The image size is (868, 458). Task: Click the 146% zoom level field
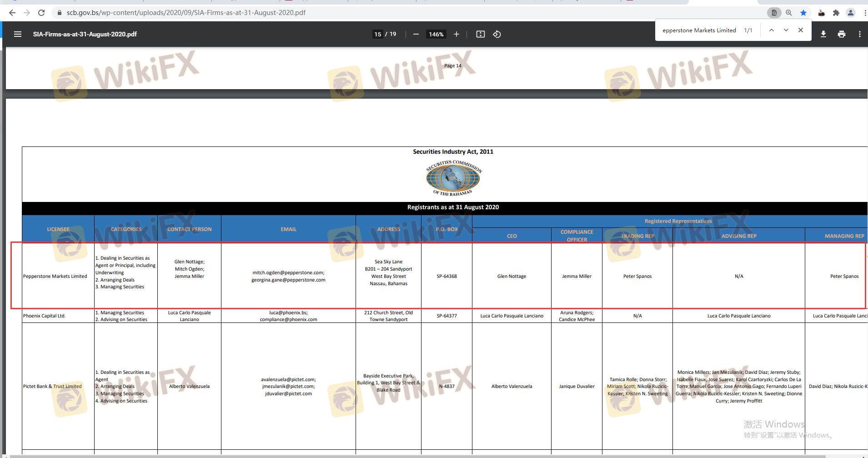436,34
